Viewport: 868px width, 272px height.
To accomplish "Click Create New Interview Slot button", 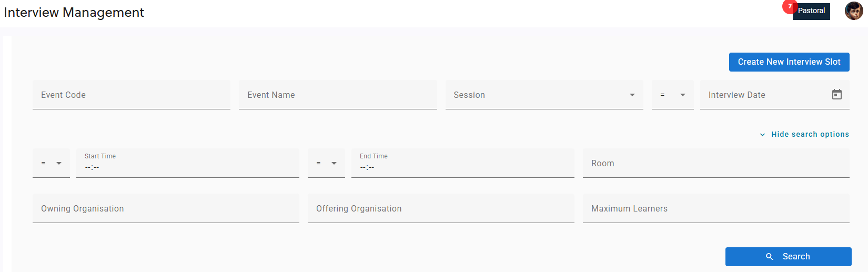I will click(x=789, y=62).
